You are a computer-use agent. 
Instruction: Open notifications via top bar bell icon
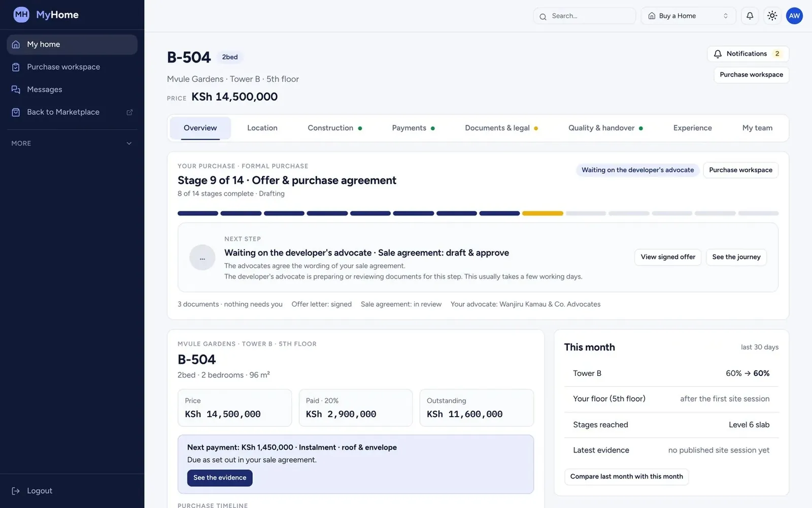click(x=750, y=16)
